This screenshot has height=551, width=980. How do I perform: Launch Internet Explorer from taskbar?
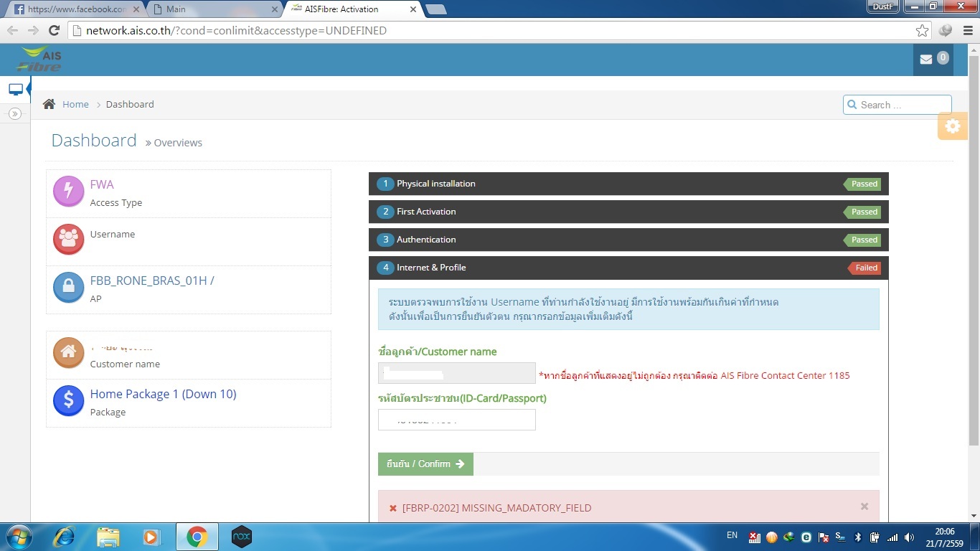pos(65,537)
